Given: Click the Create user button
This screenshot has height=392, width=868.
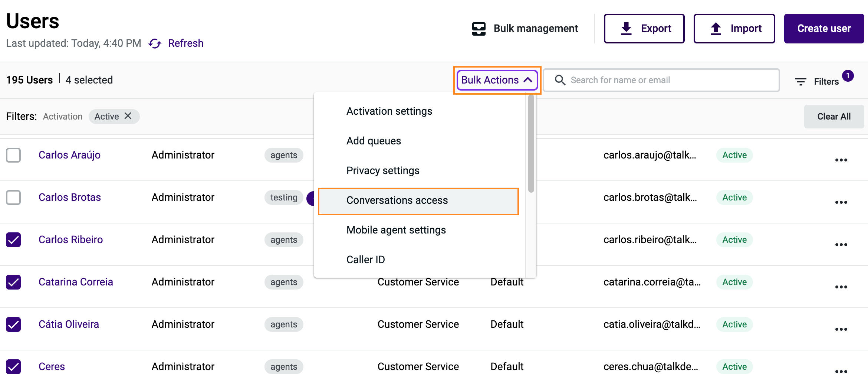Looking at the screenshot, I should click(x=824, y=28).
